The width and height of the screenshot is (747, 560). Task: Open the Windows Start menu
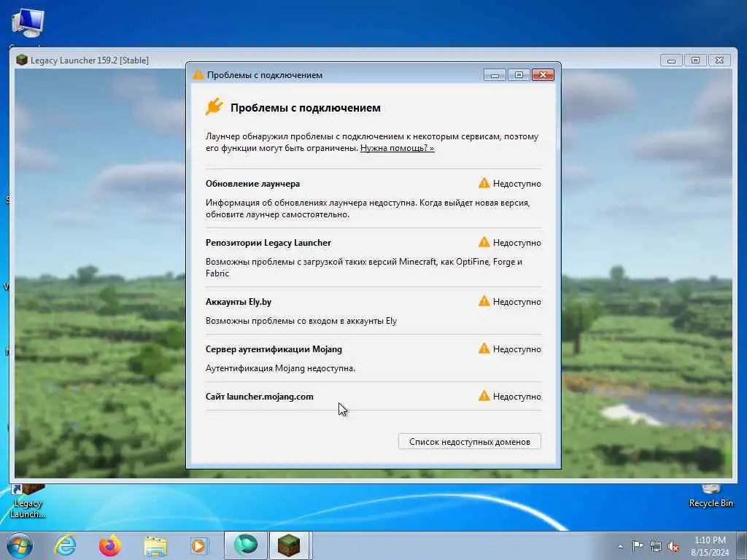(20, 545)
